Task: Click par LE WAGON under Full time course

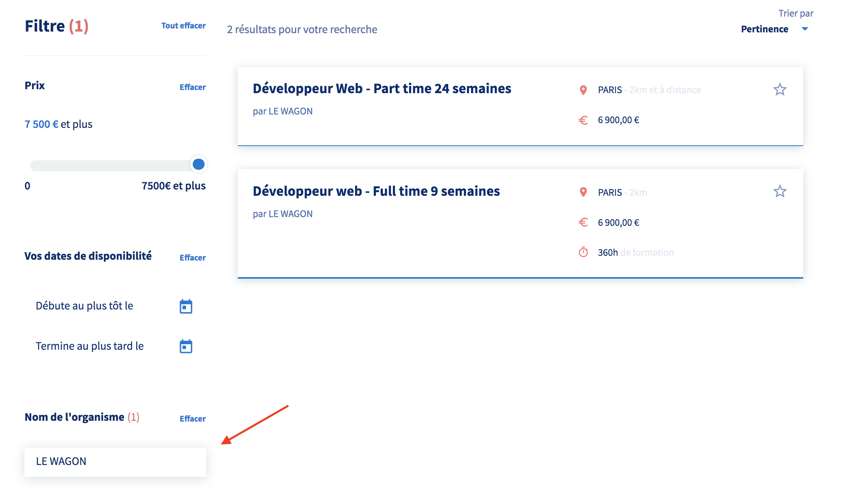Action: pyautogui.click(x=283, y=214)
